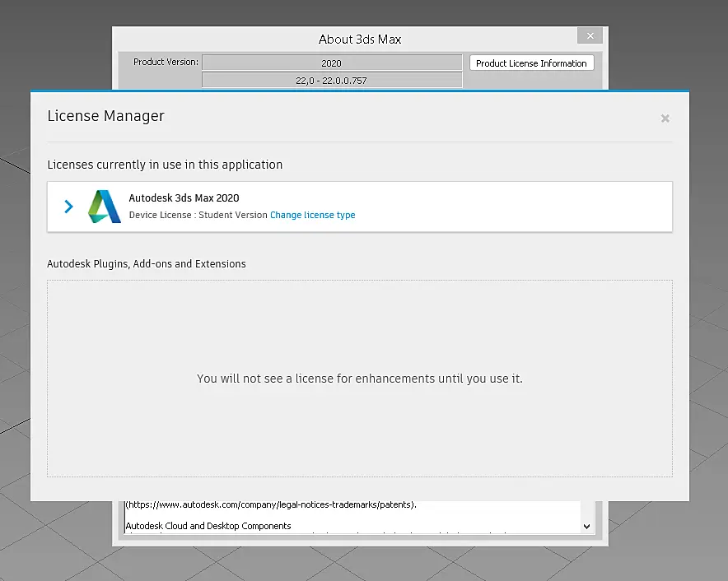Click the Device License : Student Version text
Screen dimensions: 728x581
tap(198, 215)
